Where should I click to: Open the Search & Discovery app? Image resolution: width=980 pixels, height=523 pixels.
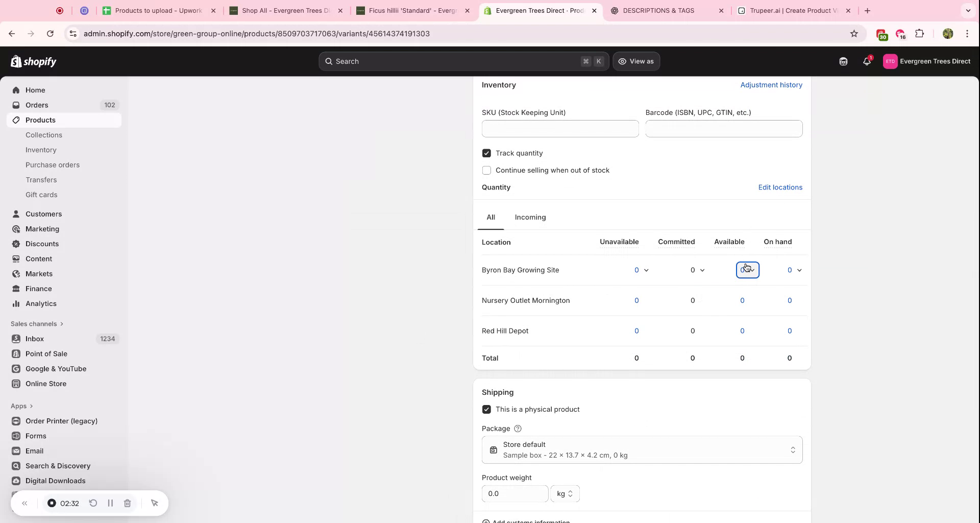coord(58,466)
